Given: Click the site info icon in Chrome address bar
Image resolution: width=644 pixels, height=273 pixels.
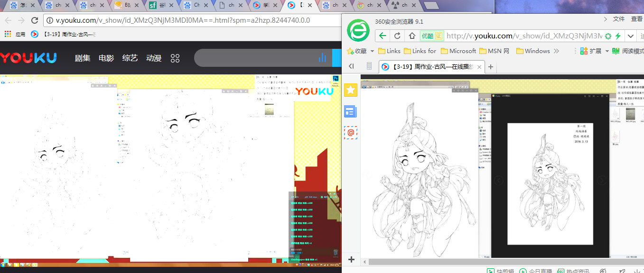Looking at the screenshot, I should [50, 20].
